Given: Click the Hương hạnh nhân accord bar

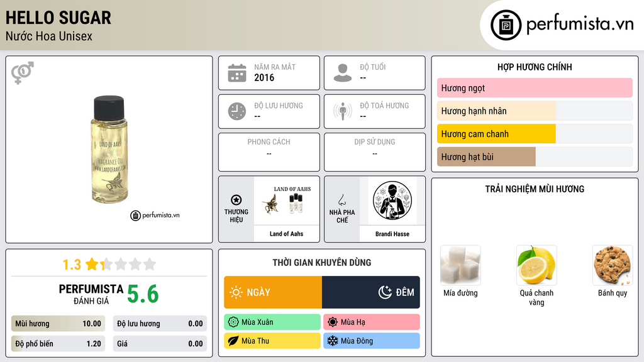Looking at the screenshot, I should click(x=535, y=111).
